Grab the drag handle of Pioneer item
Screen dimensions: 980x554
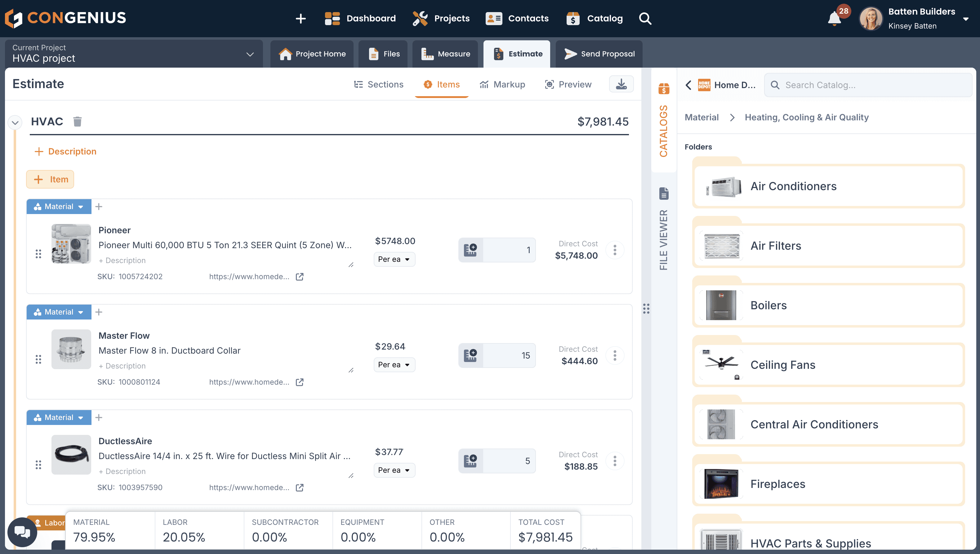38,254
